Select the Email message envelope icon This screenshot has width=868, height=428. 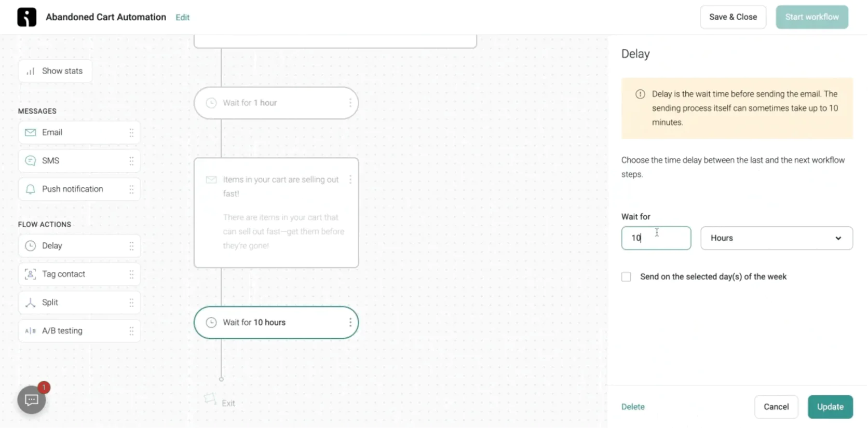coord(31,132)
